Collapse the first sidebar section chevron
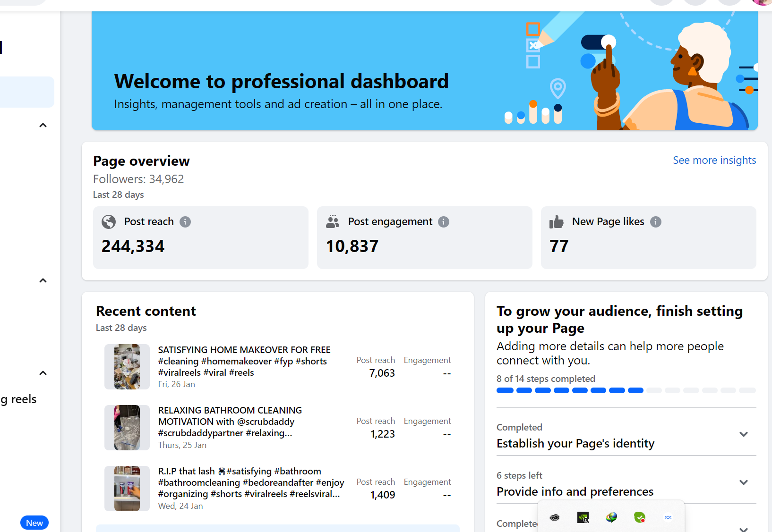This screenshot has height=532, width=772. click(x=43, y=125)
